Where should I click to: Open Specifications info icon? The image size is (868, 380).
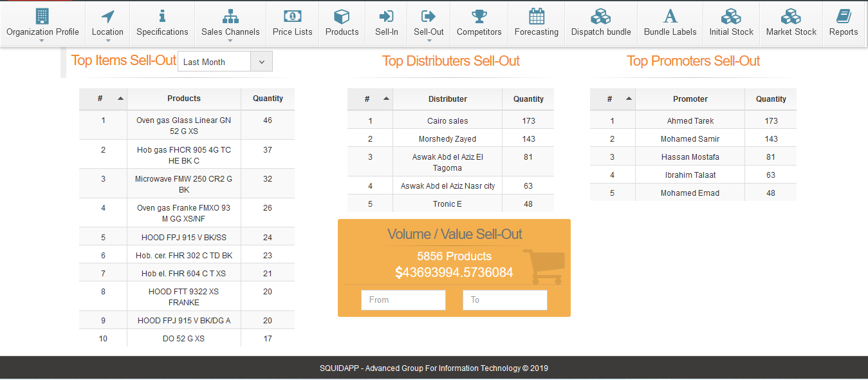162,16
